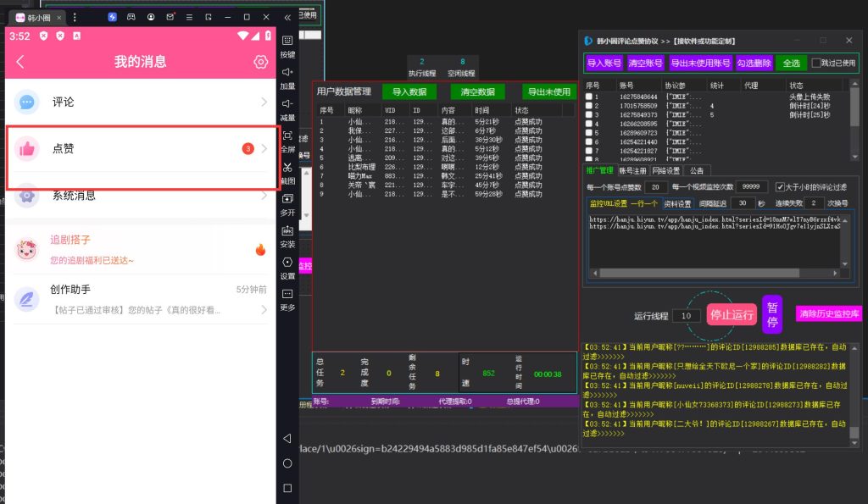Open 多开 multi-instance icon

click(x=287, y=198)
